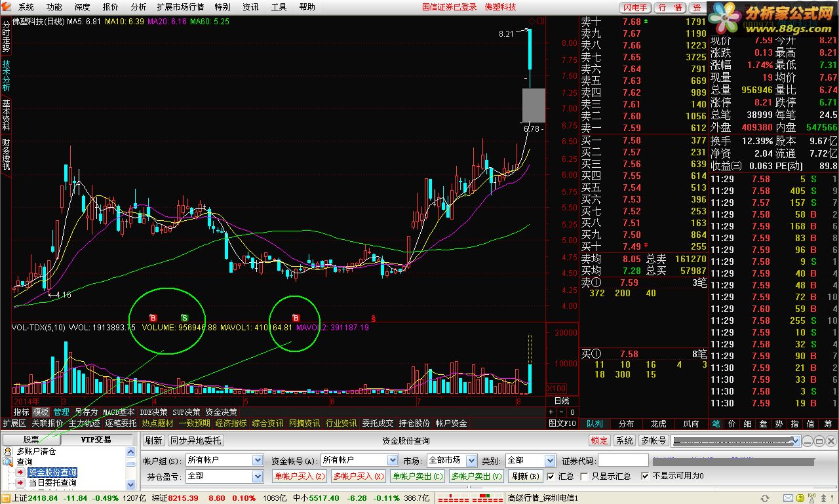Image resolution: width=839 pixels, height=504 pixels.
Task: Toggle the 不显示可用为0 checkbox
Action: pyautogui.click(x=645, y=476)
